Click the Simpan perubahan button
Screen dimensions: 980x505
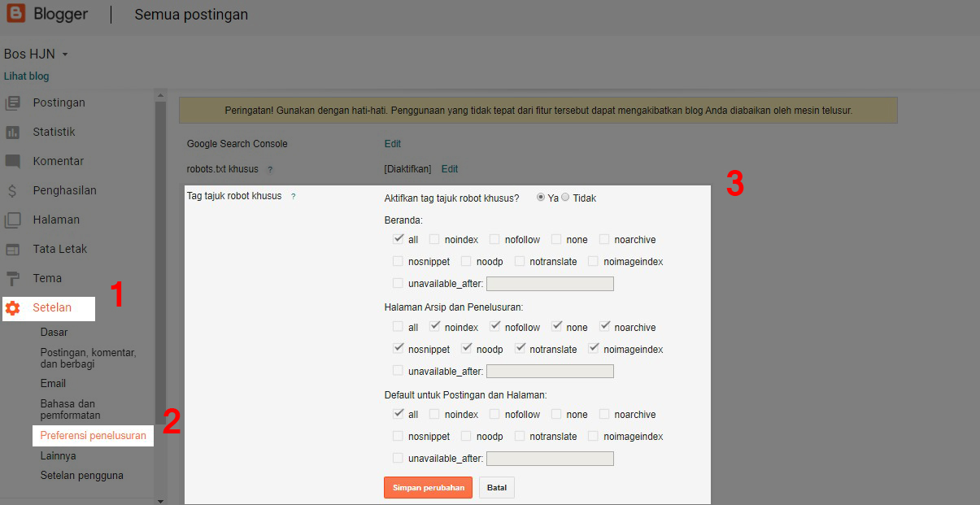[x=428, y=488]
